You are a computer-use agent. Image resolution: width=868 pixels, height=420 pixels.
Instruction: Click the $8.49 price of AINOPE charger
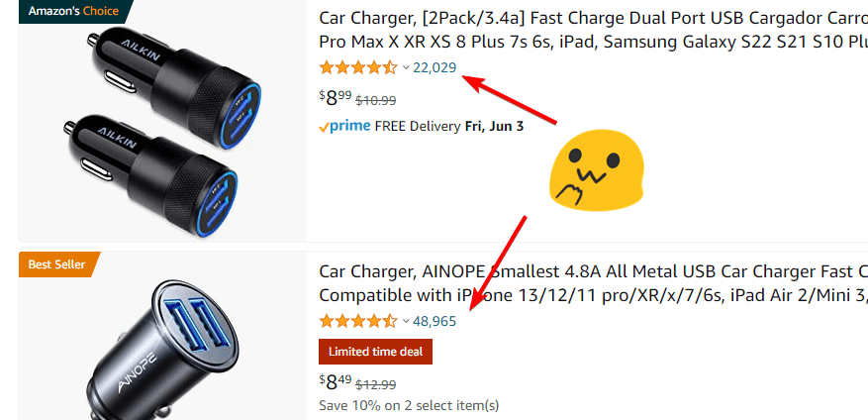(x=335, y=382)
